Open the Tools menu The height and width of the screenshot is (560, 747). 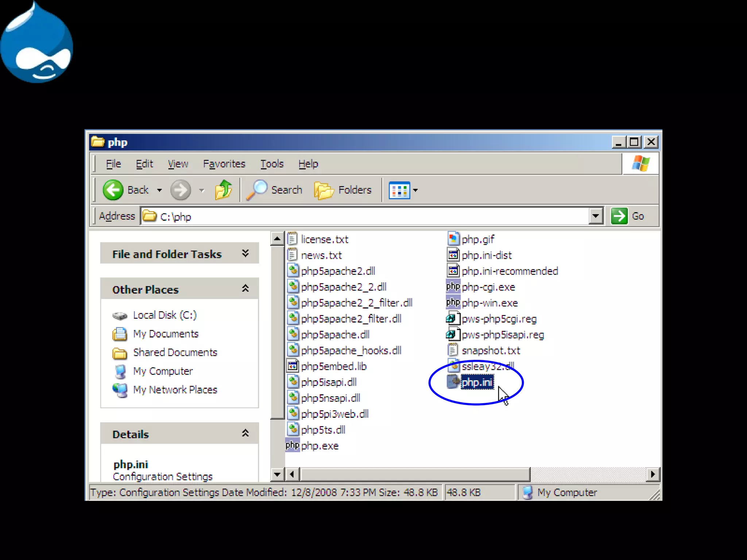[x=272, y=164]
